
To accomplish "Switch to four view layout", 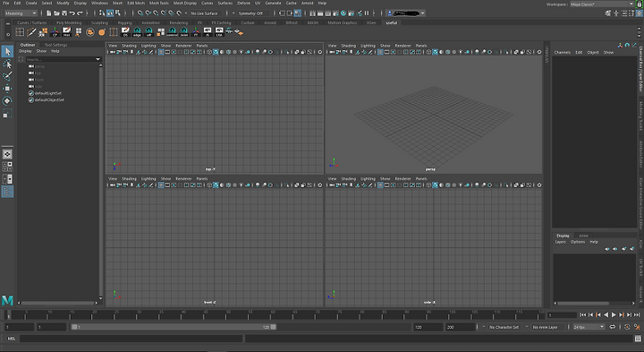I will point(7,167).
